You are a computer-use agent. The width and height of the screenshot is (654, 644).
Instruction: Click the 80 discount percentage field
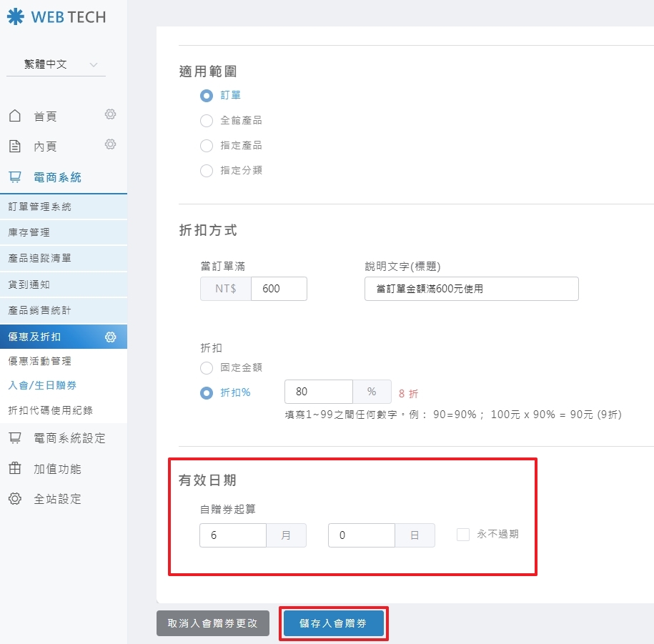[318, 392]
